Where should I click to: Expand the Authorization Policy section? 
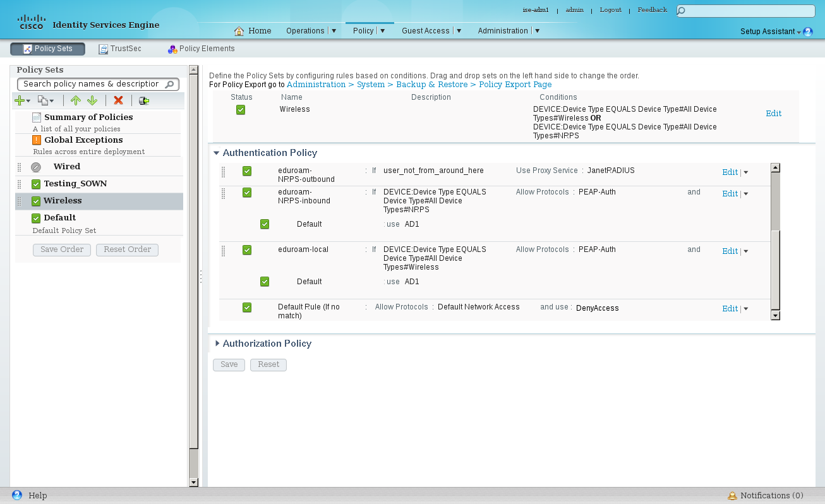tap(217, 344)
